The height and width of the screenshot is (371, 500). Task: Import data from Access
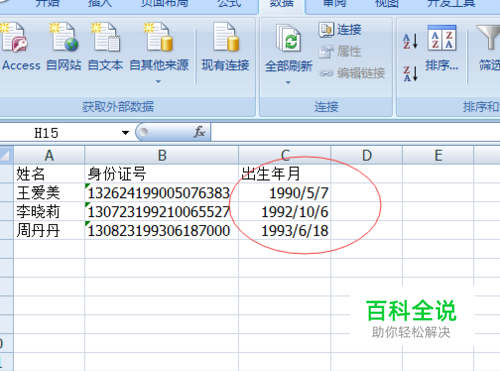click(x=20, y=47)
